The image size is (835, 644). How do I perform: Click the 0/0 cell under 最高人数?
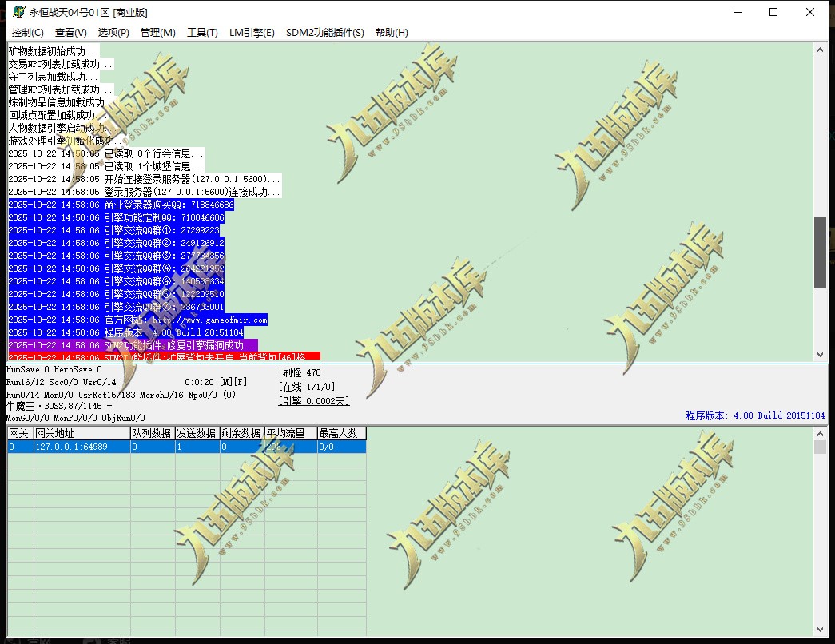pos(342,447)
